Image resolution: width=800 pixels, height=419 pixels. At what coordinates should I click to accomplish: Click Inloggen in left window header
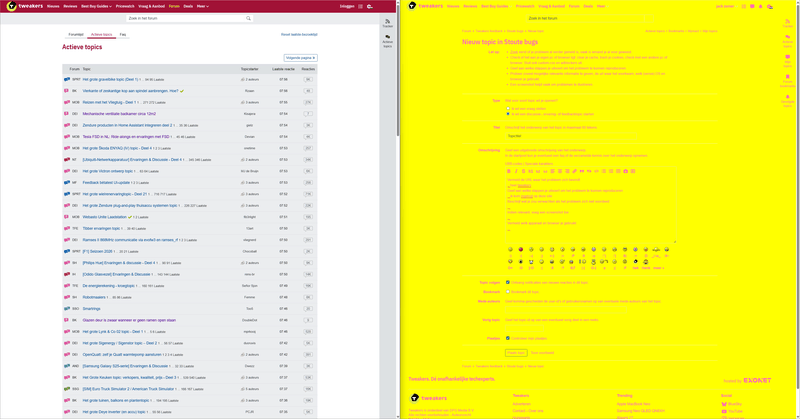[x=347, y=7]
